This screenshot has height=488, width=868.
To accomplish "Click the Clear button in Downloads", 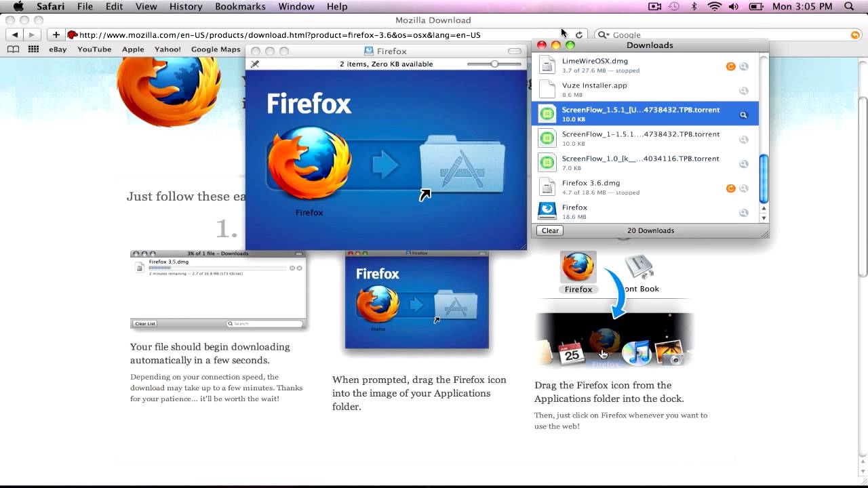I will pyautogui.click(x=550, y=230).
